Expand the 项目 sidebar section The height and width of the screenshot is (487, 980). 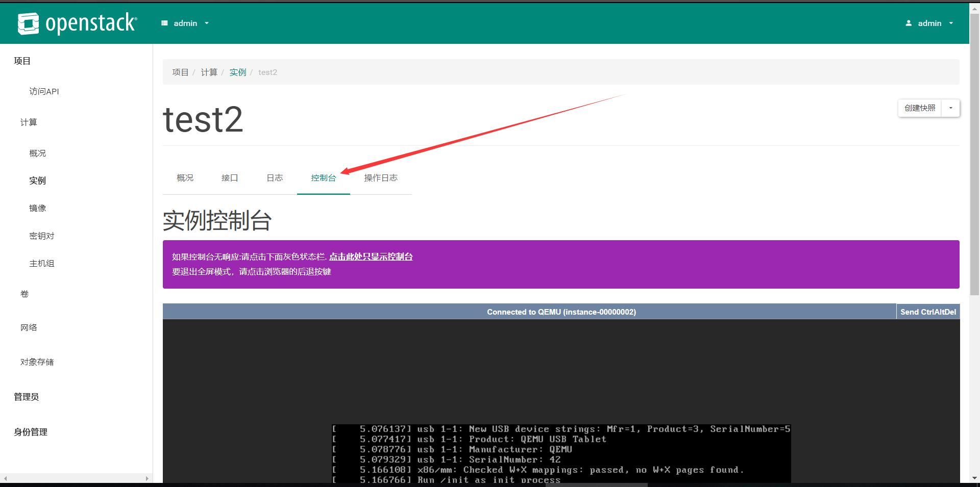[22, 61]
